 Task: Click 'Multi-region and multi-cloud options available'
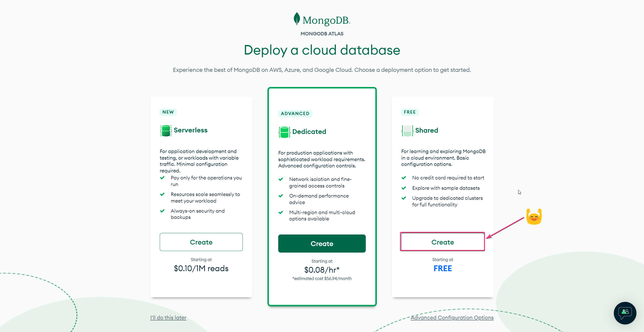pos(322,216)
